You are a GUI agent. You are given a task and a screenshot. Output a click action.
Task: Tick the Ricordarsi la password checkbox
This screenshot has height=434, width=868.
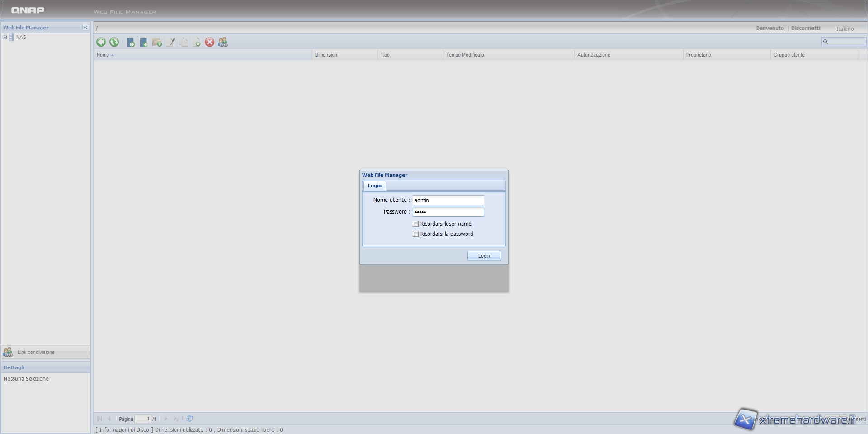pyautogui.click(x=415, y=234)
